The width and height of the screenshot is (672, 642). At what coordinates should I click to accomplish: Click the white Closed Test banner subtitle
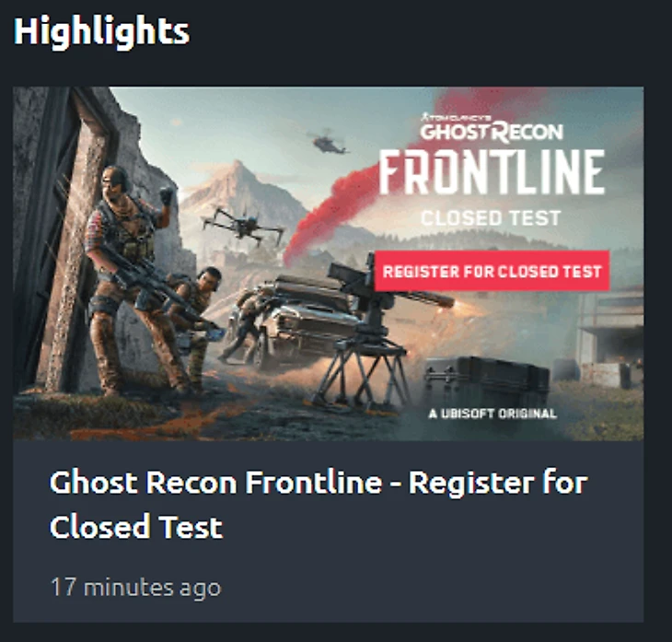coord(491,218)
